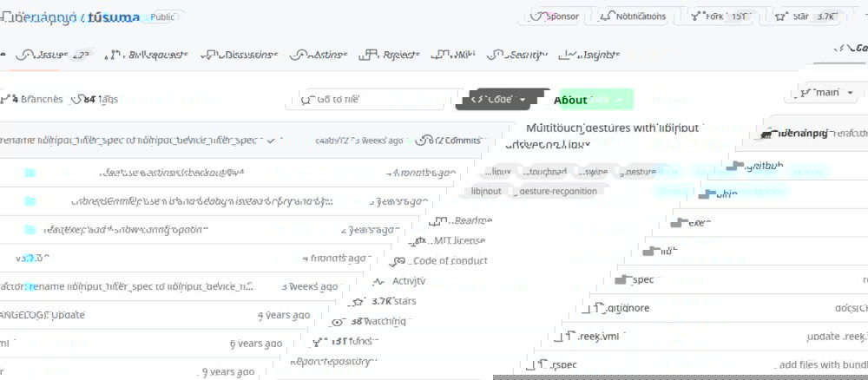Open the Wiki tab
Screen dimensions: 868x380
pos(454,55)
